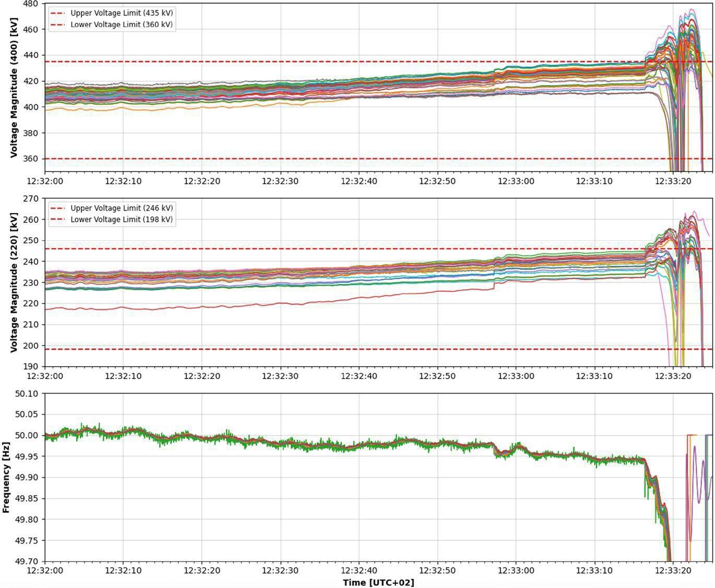Click the Time [UTC+02] axis title
Image resolution: width=715 pixels, height=588 pixels.
[379, 582]
